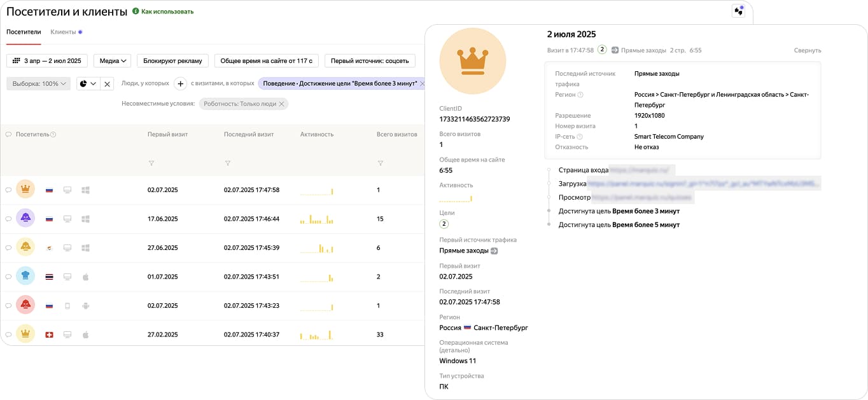Click the info icon beside Регион
The width and height of the screenshot is (868, 400).
(580, 95)
